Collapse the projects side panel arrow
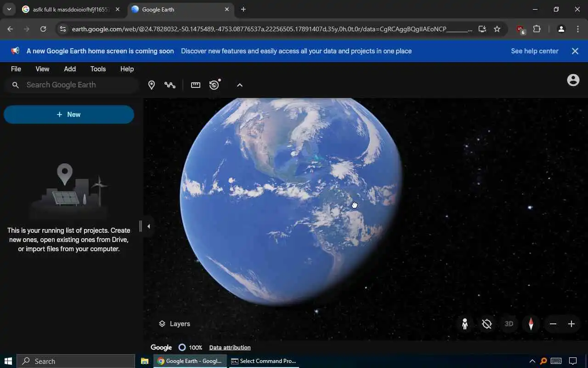588x368 pixels. (x=148, y=226)
